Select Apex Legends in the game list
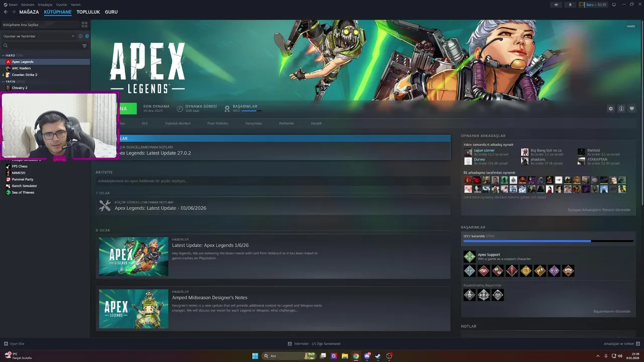This screenshot has width=644, height=362. (x=45, y=62)
